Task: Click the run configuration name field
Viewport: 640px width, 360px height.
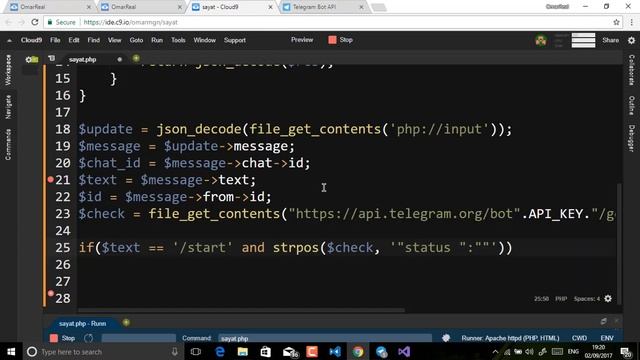Action: tap(139, 338)
